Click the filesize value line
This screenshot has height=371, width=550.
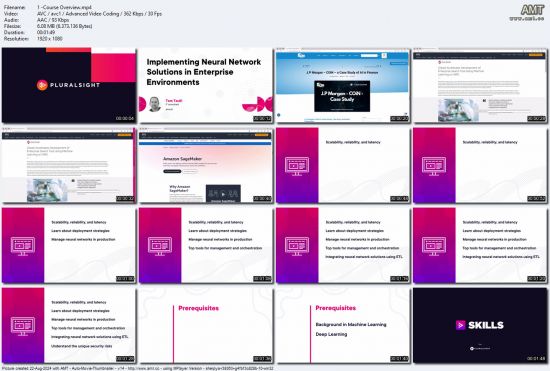(x=65, y=26)
